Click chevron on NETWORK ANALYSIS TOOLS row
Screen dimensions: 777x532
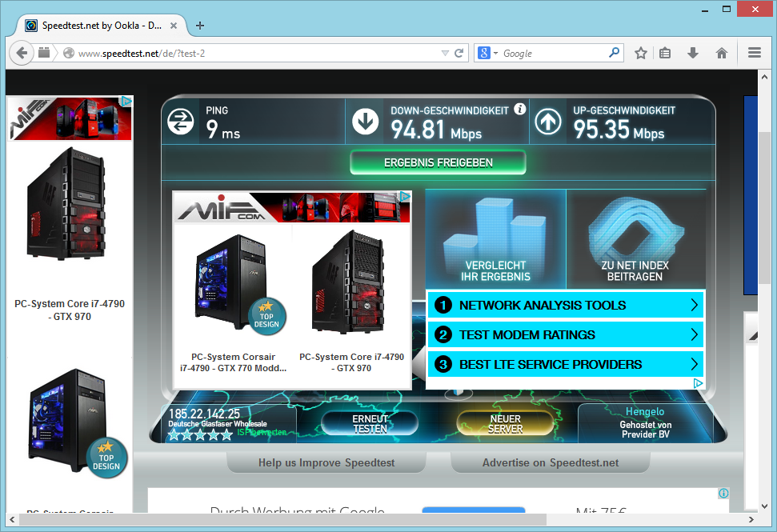pos(695,305)
